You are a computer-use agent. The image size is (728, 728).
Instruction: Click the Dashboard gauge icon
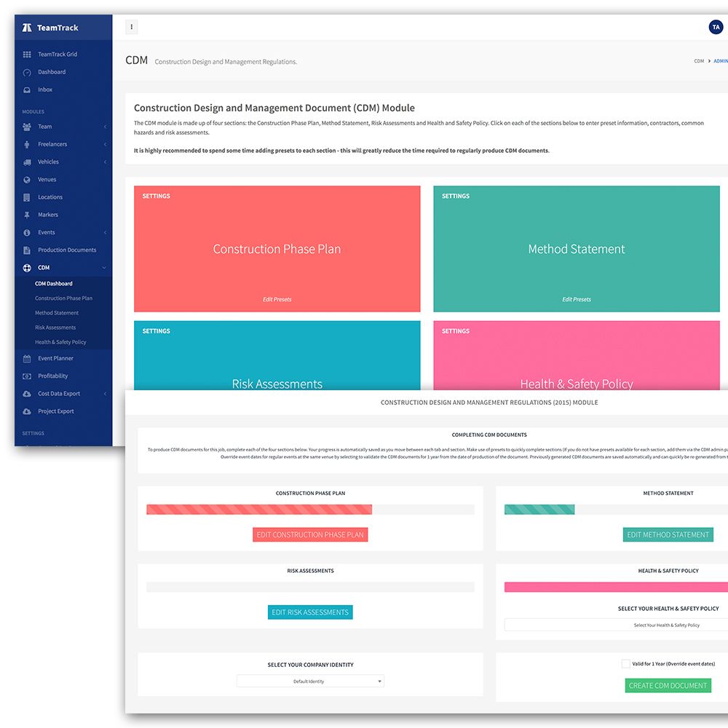pos(27,72)
